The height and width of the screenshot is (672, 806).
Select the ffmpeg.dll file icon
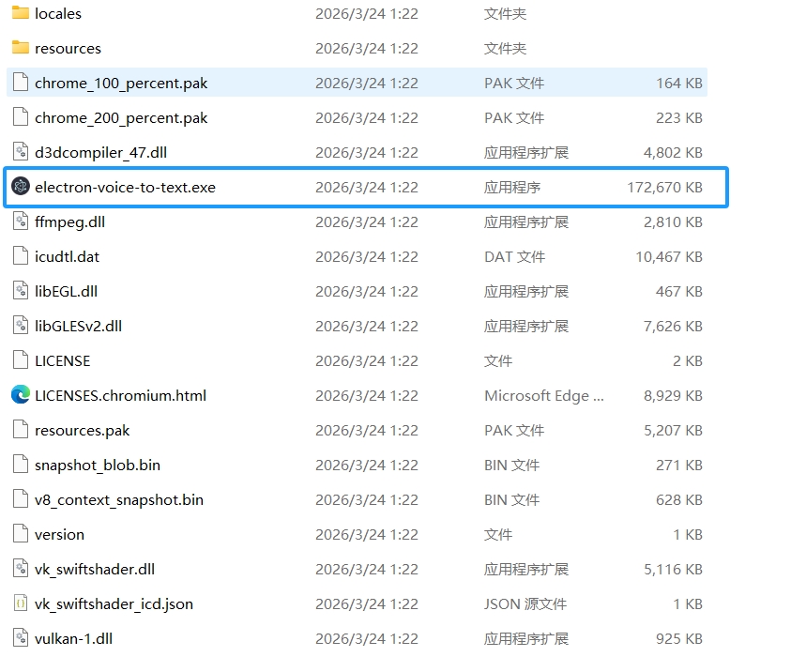pyautogui.click(x=20, y=221)
